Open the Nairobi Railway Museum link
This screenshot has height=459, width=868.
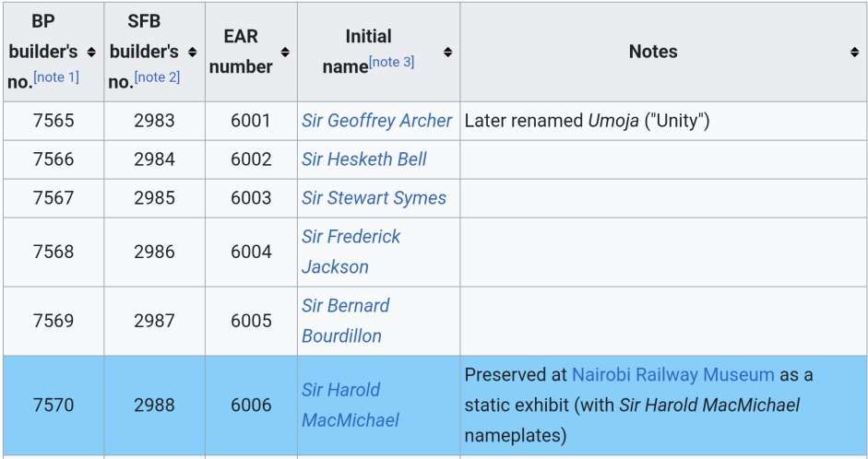pos(672,375)
